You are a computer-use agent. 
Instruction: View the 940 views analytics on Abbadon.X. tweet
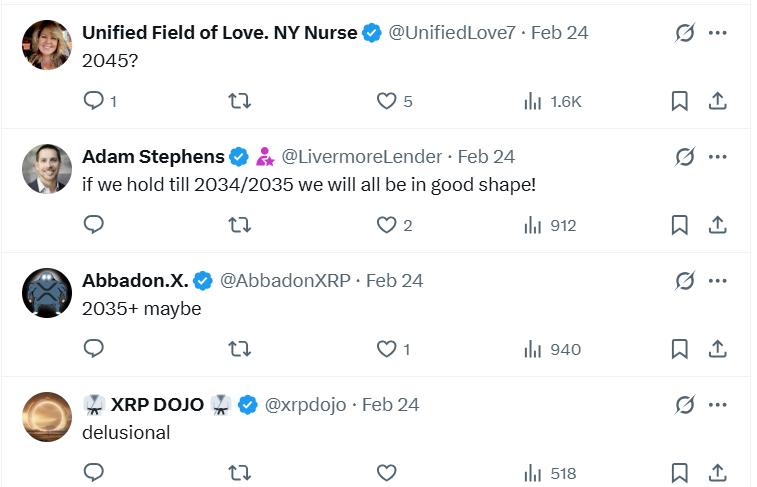coord(552,349)
